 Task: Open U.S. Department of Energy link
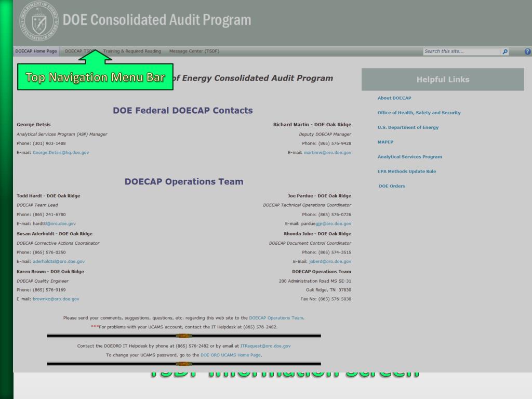click(x=408, y=127)
